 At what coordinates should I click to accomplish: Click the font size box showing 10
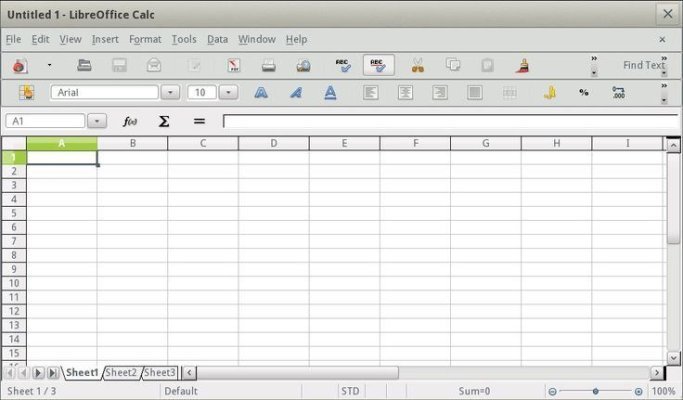coord(202,92)
